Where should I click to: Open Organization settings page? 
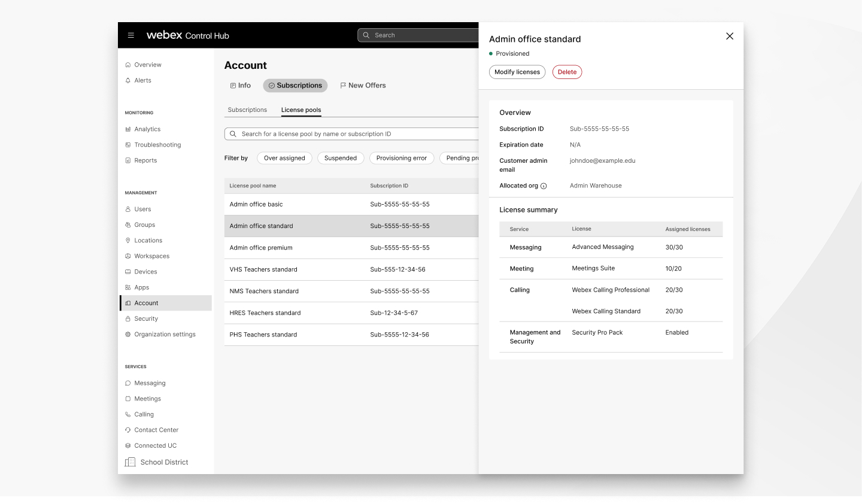[x=165, y=335]
